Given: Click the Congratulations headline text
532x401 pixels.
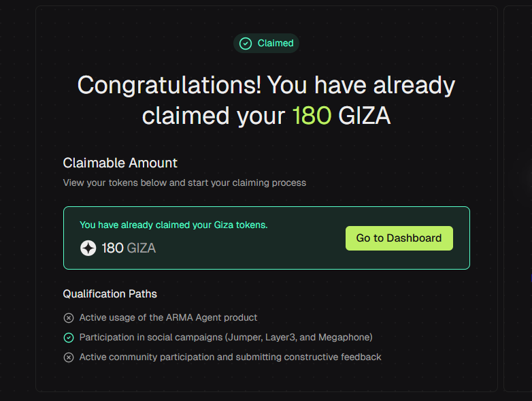Looking at the screenshot, I should coord(266,86).
